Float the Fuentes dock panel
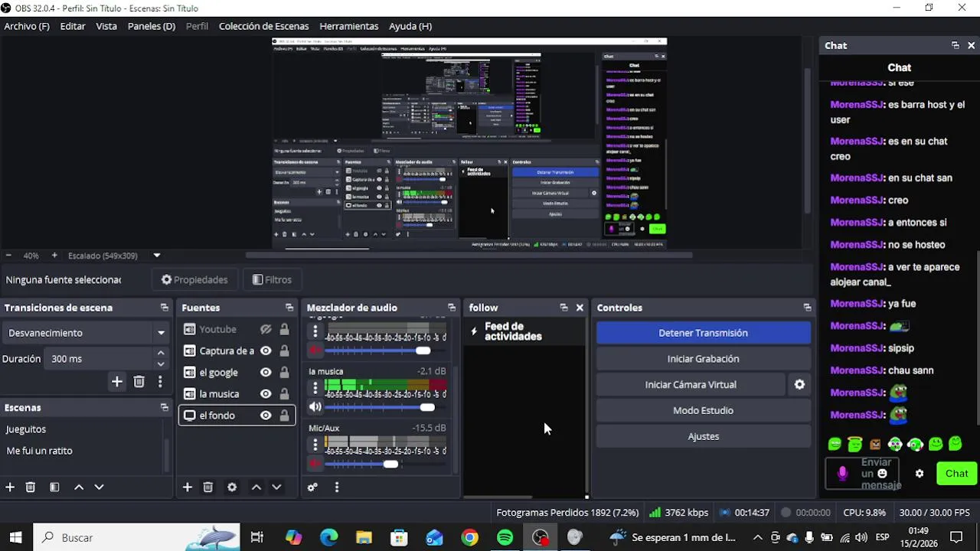The width and height of the screenshot is (980, 551). point(289,308)
